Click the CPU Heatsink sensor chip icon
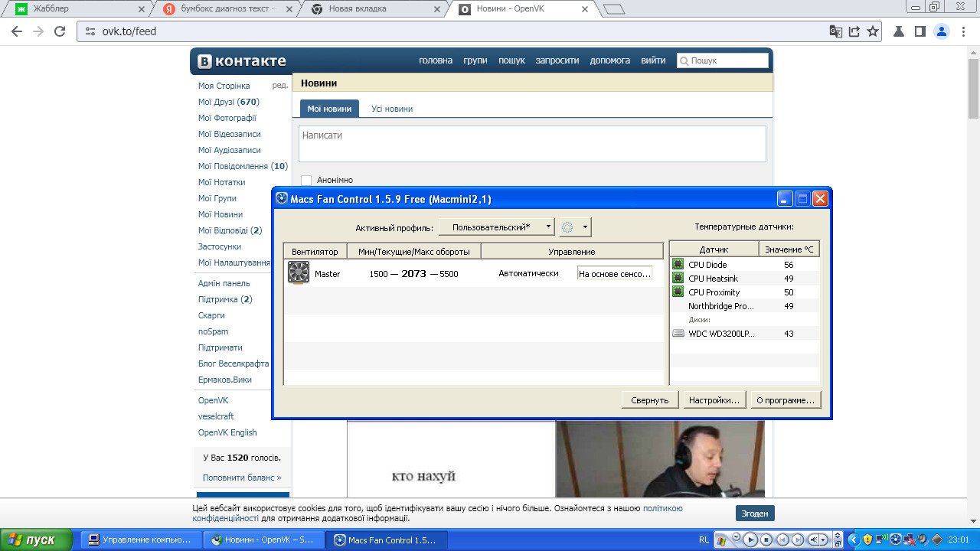The image size is (980, 551). point(678,278)
